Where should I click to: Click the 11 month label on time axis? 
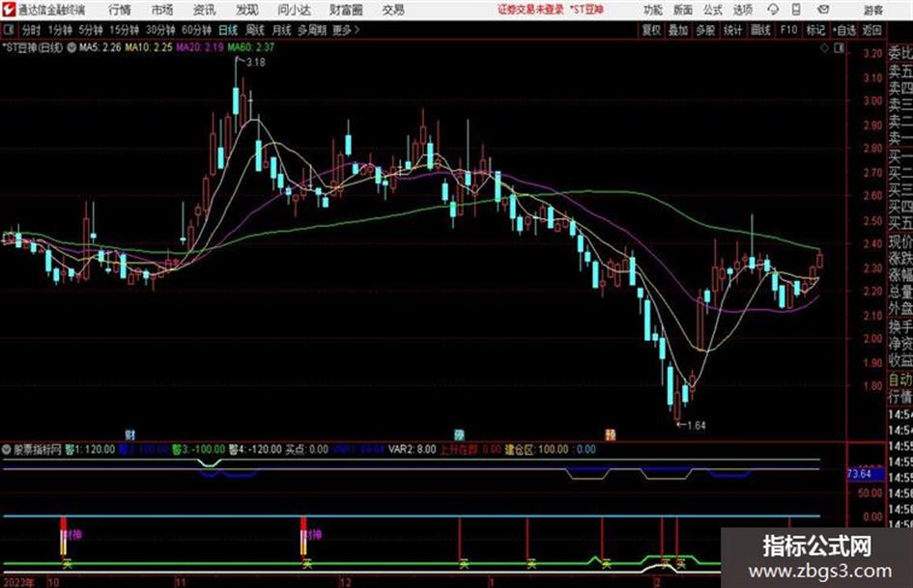(180, 582)
